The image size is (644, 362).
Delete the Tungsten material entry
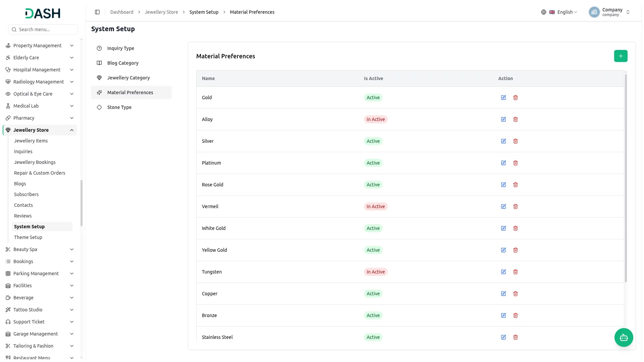pyautogui.click(x=516, y=272)
